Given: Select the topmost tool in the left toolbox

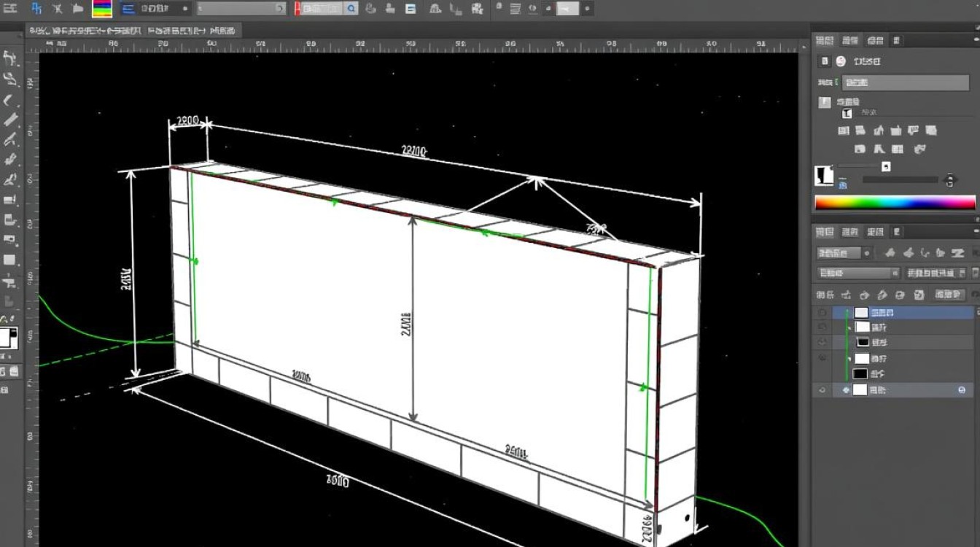Looking at the screenshot, I should 10,59.
